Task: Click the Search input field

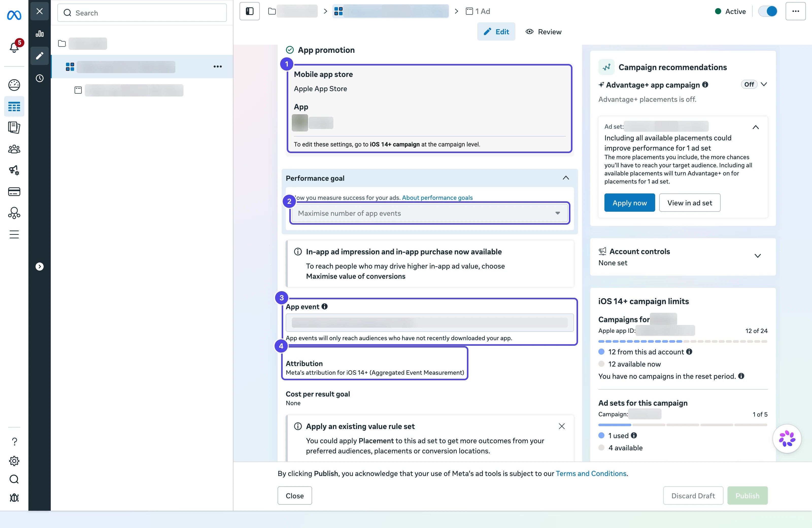Action: 142,13
